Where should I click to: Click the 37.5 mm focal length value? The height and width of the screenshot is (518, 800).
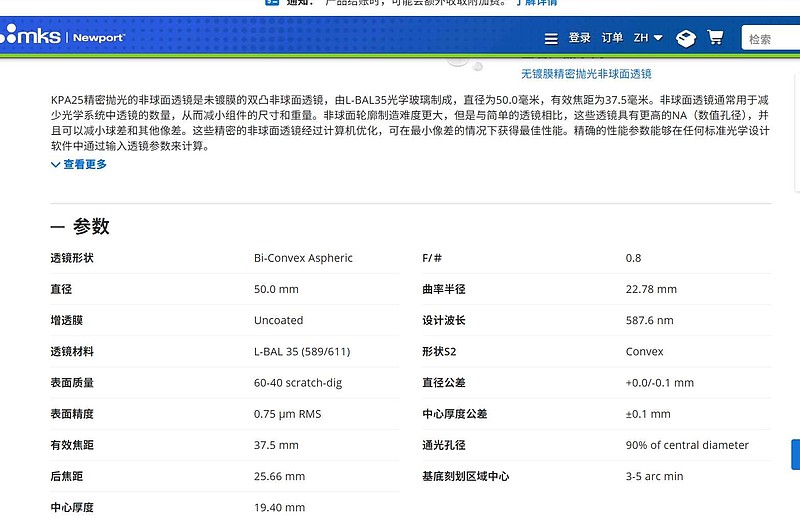(x=276, y=445)
